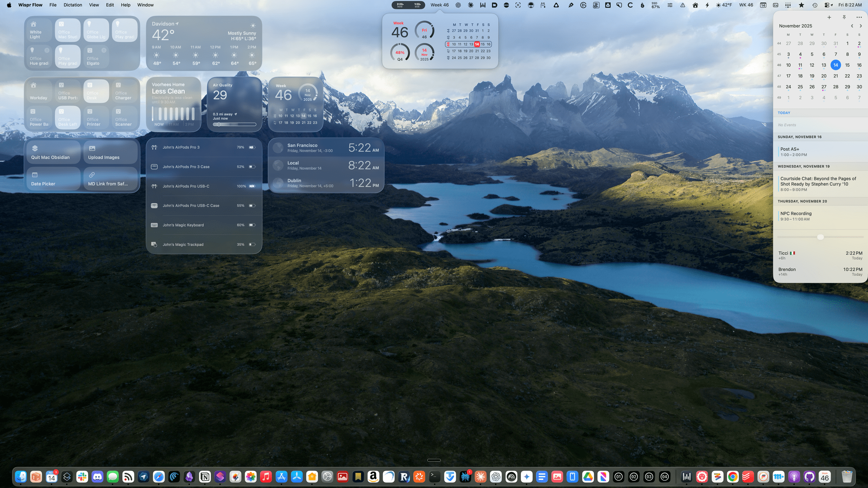Open the Dictation menu
This screenshot has width=868, height=488.
72,5
